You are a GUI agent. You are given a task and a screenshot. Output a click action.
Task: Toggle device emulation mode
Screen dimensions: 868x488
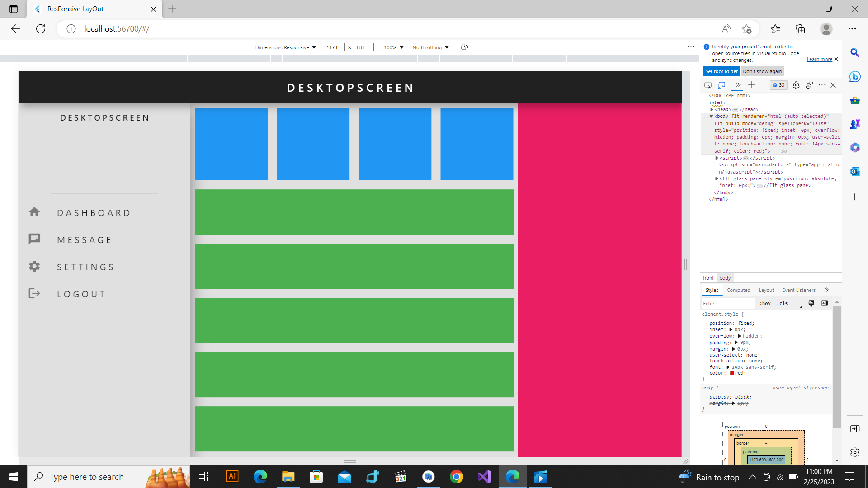coord(722,85)
